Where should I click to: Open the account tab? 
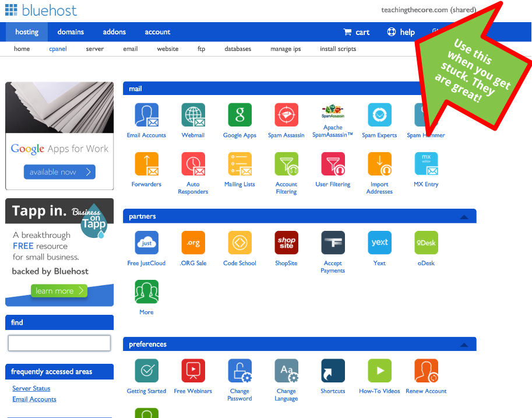point(157,32)
